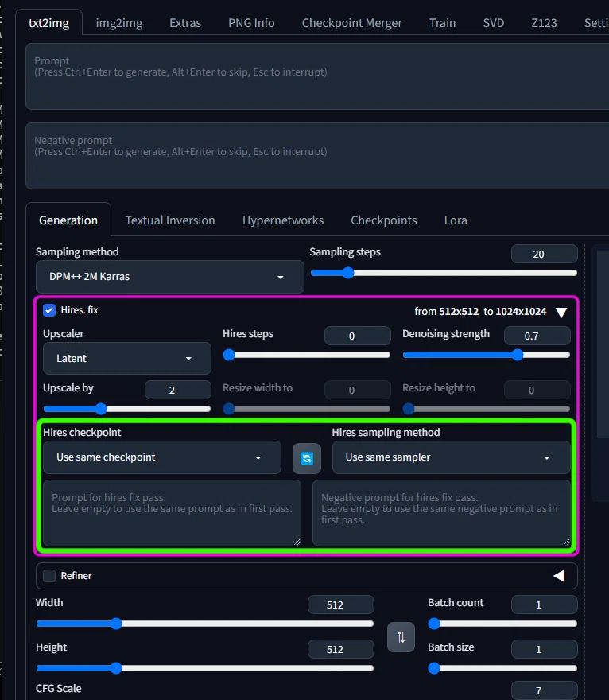Image resolution: width=609 pixels, height=700 pixels.
Task: Click the Upscale by number field
Action: [177, 391]
